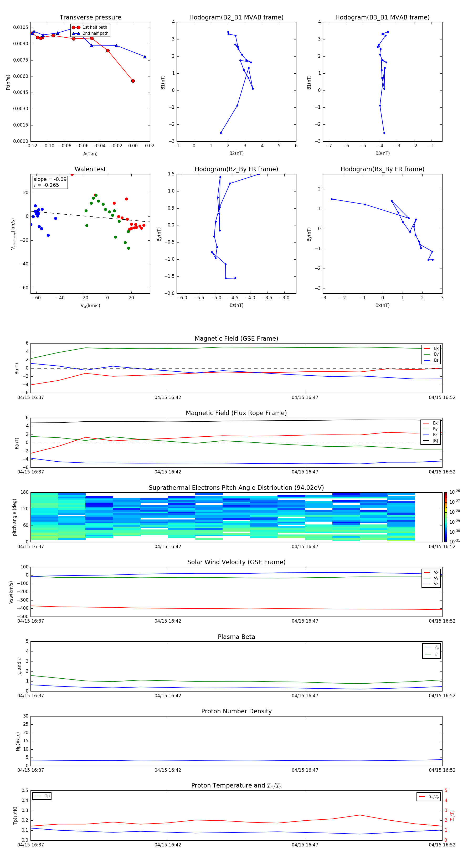
Task: Click the 'A(T·m)' x-axis label
Action: pyautogui.click(x=90, y=154)
